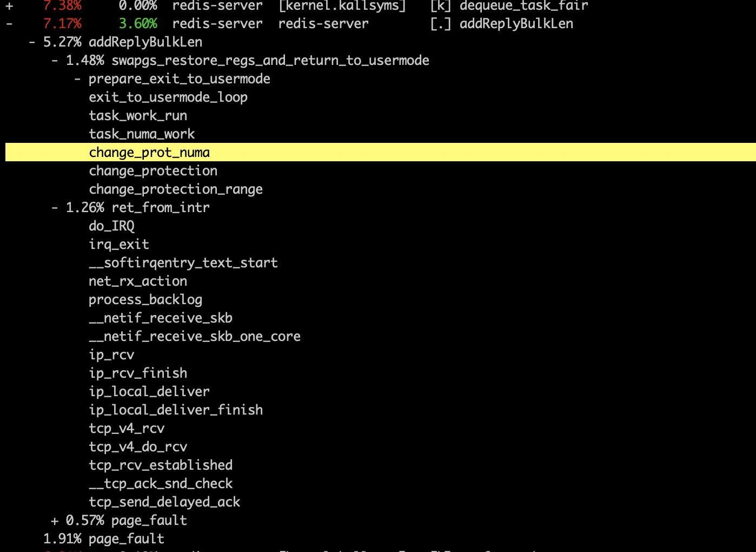The image size is (756, 552).
Task: Click the do_IRQ function entry
Action: [111, 226]
